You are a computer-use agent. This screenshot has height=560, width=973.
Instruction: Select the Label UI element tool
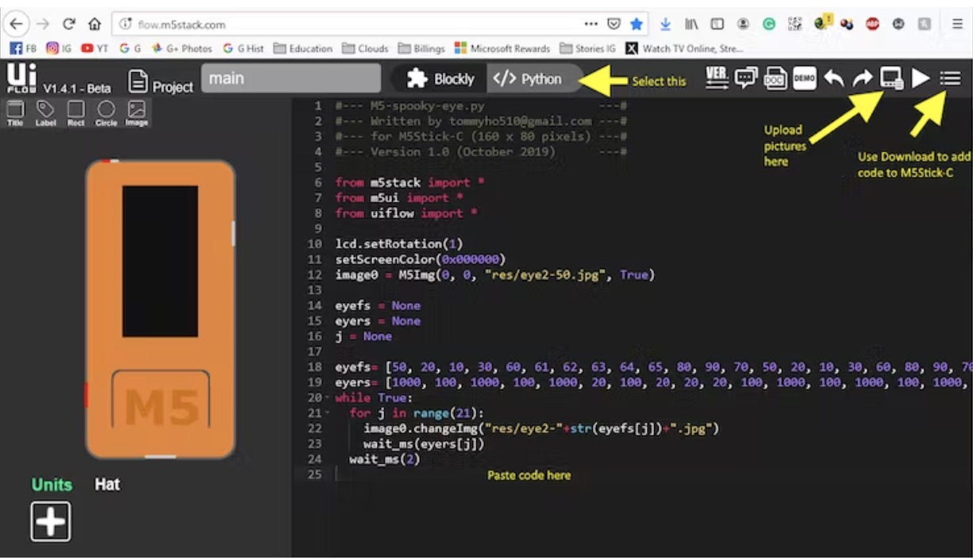point(46,112)
